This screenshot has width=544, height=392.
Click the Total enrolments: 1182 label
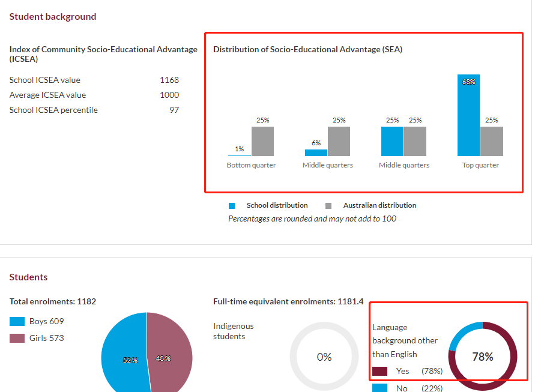pyautogui.click(x=53, y=301)
